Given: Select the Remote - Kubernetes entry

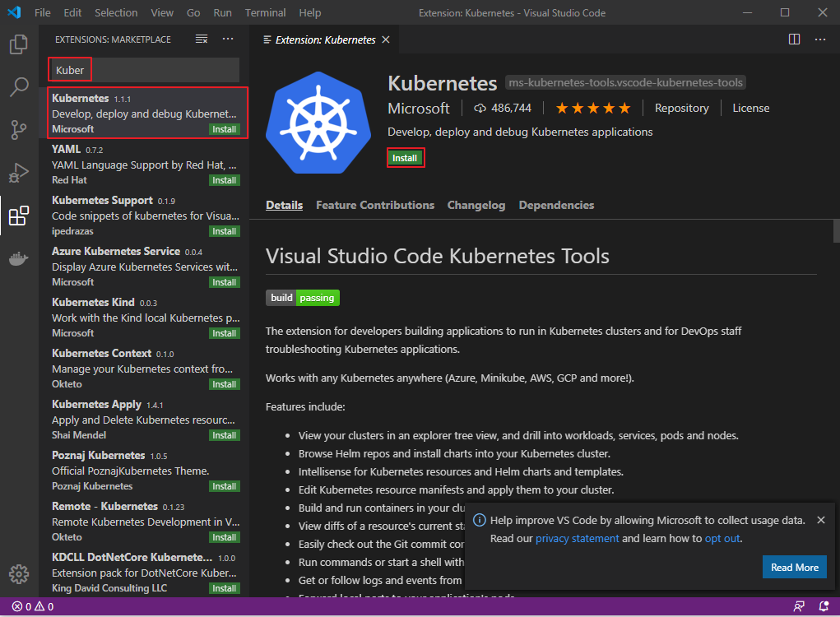Looking at the screenshot, I should (x=144, y=521).
